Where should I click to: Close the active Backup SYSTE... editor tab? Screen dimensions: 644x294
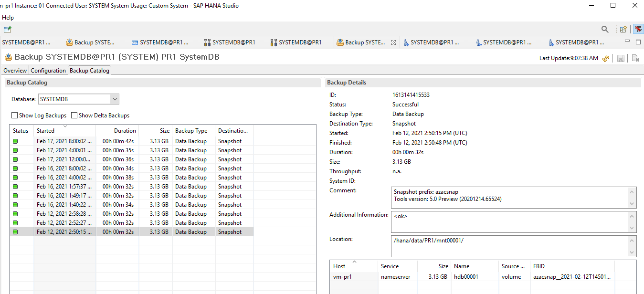point(393,42)
